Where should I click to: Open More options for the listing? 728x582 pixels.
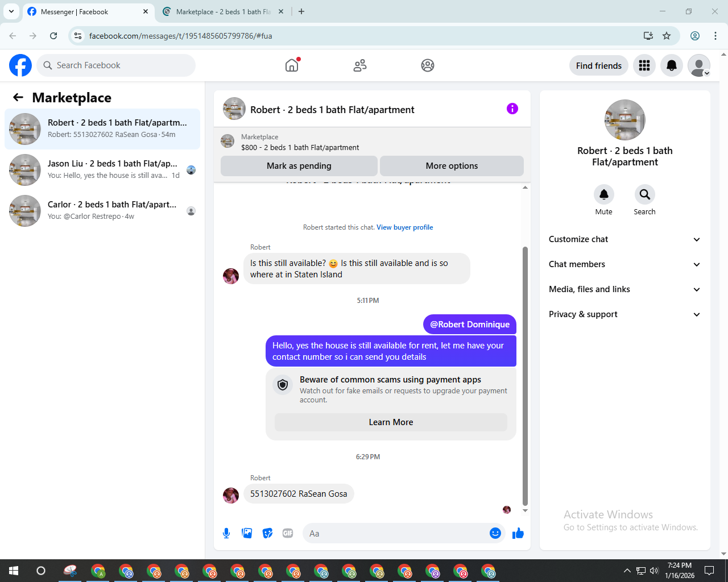(452, 166)
